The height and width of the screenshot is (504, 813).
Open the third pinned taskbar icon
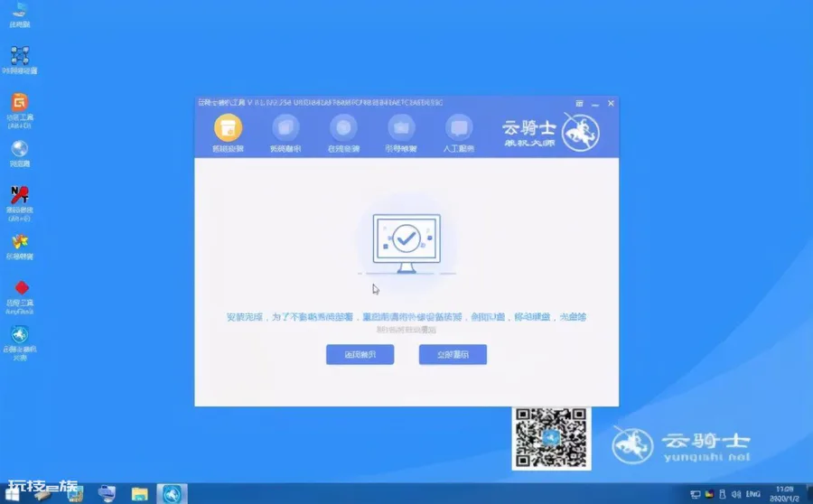point(75,494)
